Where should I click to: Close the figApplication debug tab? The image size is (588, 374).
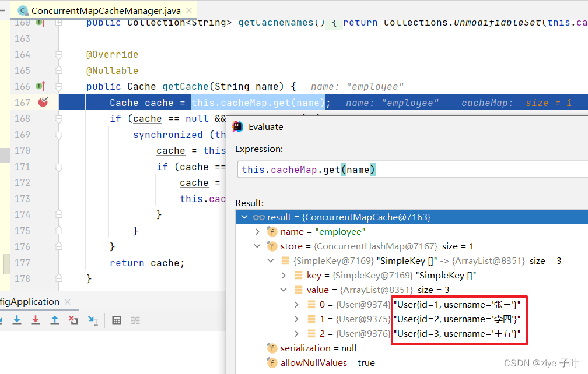pyautogui.click(x=68, y=302)
